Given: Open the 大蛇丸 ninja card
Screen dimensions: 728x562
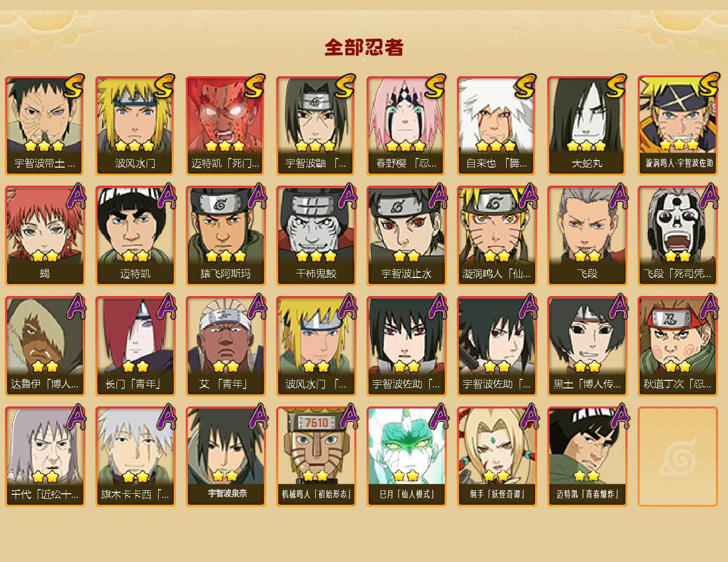Looking at the screenshot, I should pos(587,125).
